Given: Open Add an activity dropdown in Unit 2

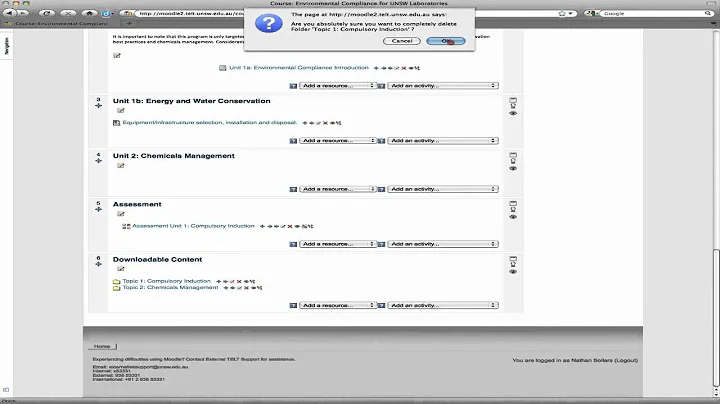Looking at the screenshot, I should (x=443, y=189).
